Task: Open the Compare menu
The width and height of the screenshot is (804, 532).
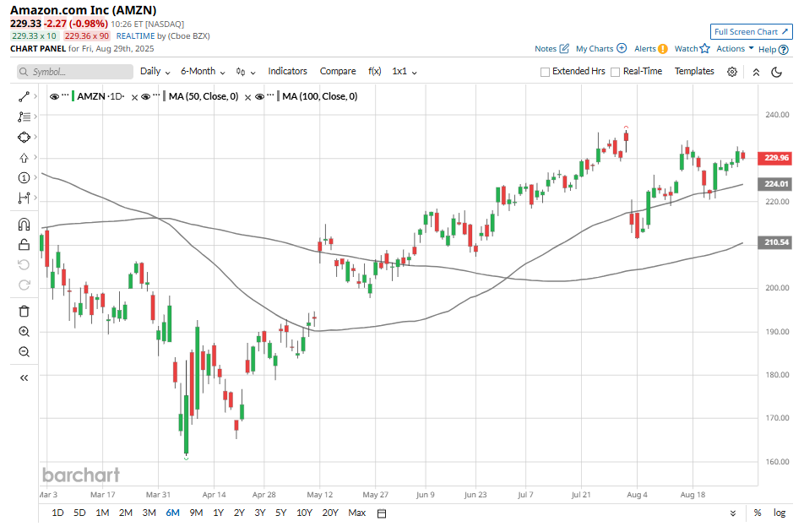Action: point(338,71)
